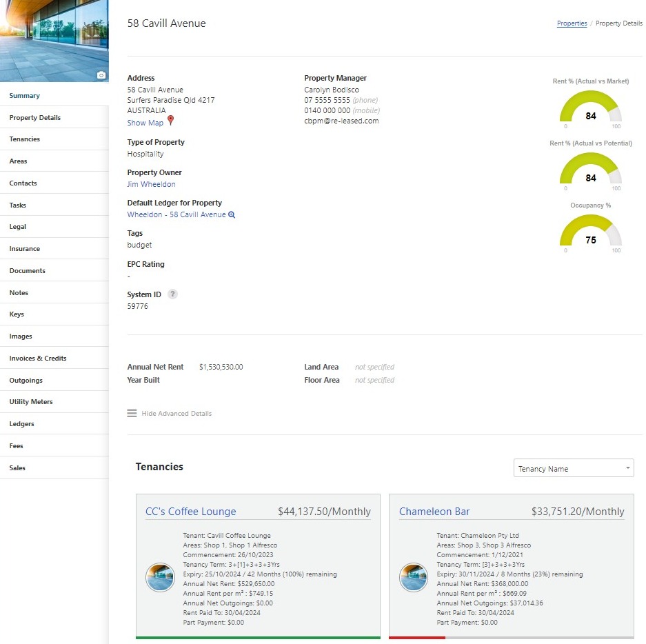The height and width of the screenshot is (644, 646).
Task: Click Chameleon Bar red expiry progress bar
Action: tap(417, 637)
